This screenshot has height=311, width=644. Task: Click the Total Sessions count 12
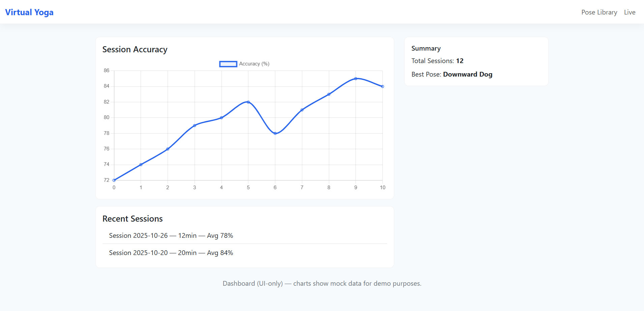pyautogui.click(x=460, y=61)
